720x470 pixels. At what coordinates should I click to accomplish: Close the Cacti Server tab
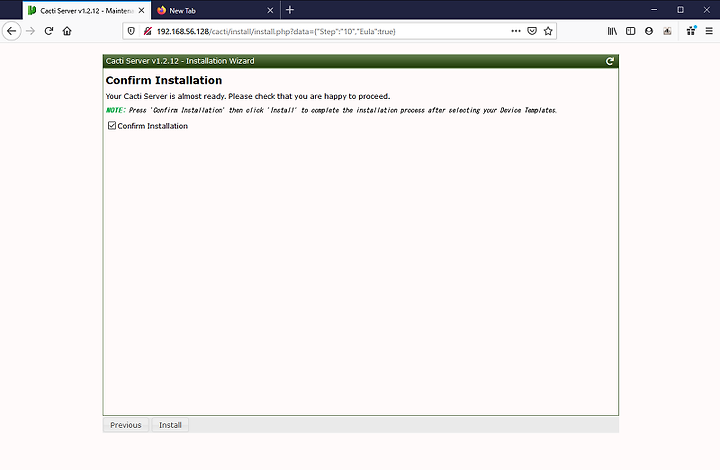142,10
